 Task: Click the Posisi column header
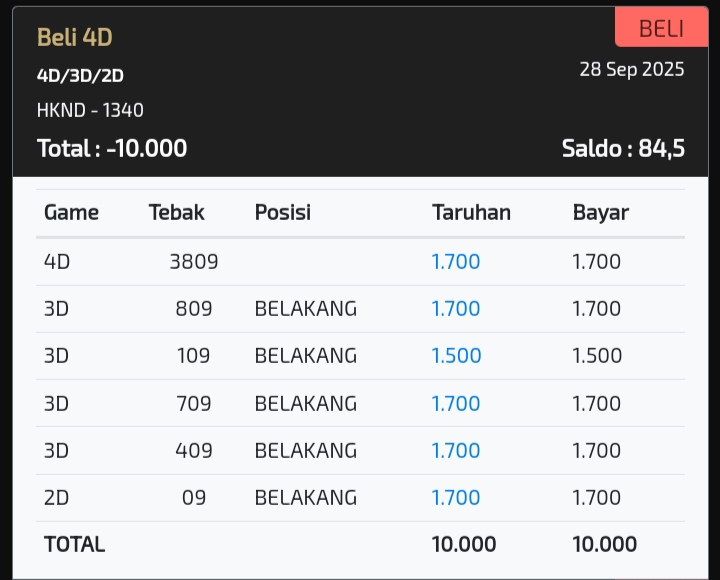[282, 212]
